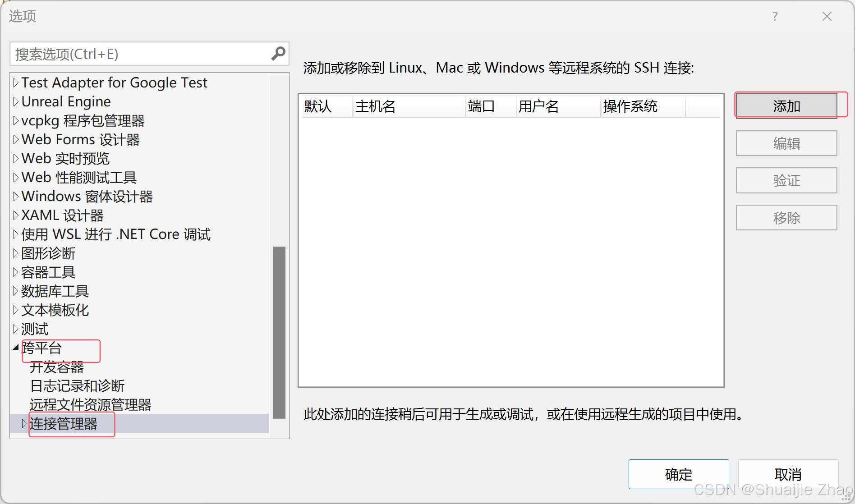This screenshot has height=504, width=855.
Task: Open the help question mark icon
Action: (775, 16)
